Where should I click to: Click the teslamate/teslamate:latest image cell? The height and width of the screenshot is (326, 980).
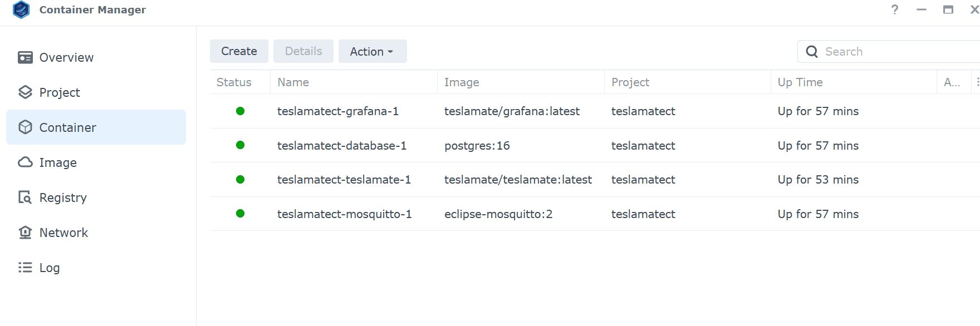(x=518, y=180)
